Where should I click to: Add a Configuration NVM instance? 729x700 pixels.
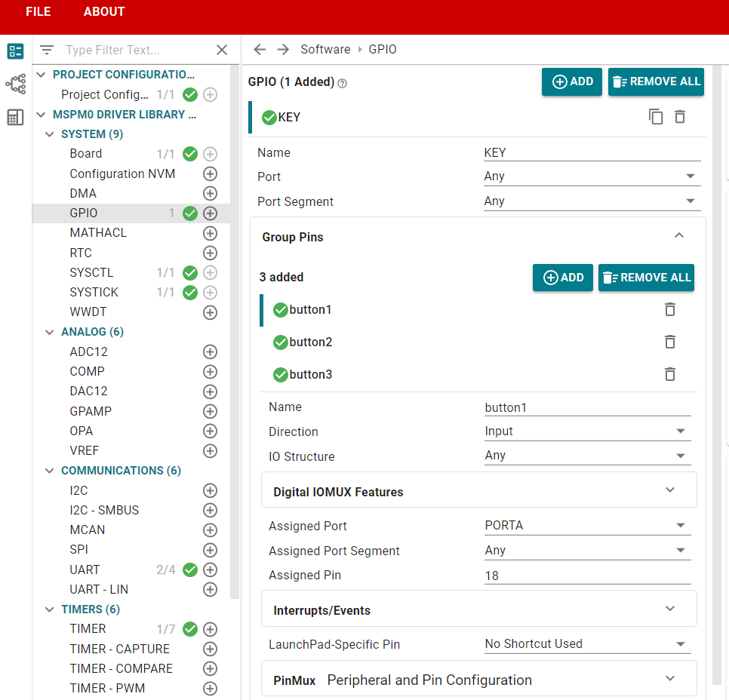[210, 173]
